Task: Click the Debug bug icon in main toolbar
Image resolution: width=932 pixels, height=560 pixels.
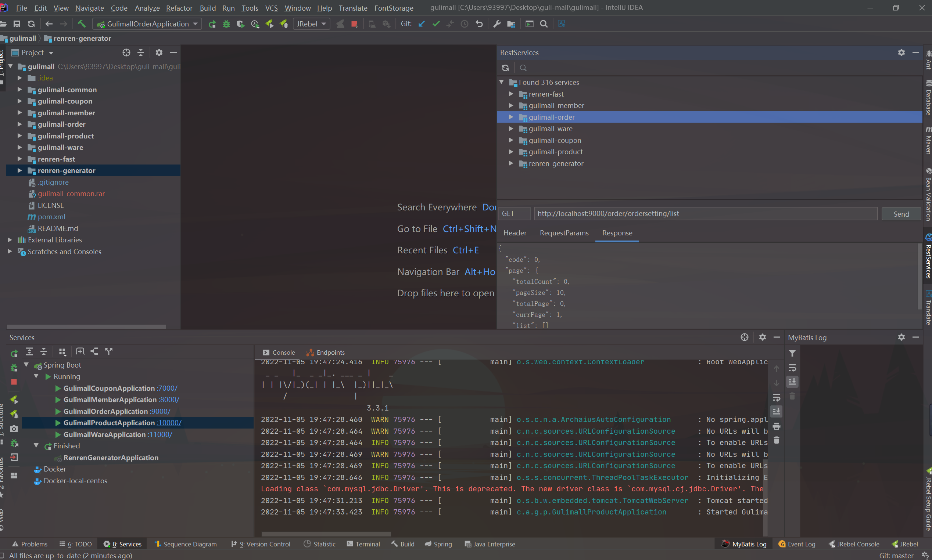Action: click(226, 24)
